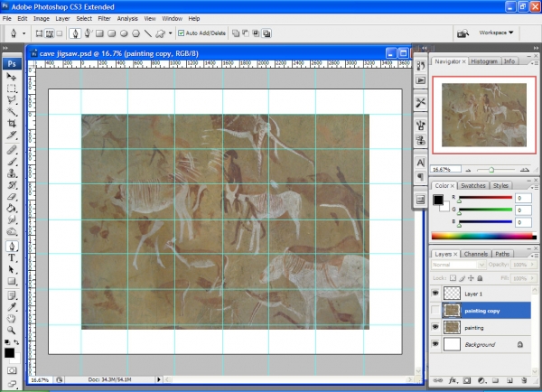Switch to the Swatches tab
This screenshot has width=542, height=392.
coord(472,186)
